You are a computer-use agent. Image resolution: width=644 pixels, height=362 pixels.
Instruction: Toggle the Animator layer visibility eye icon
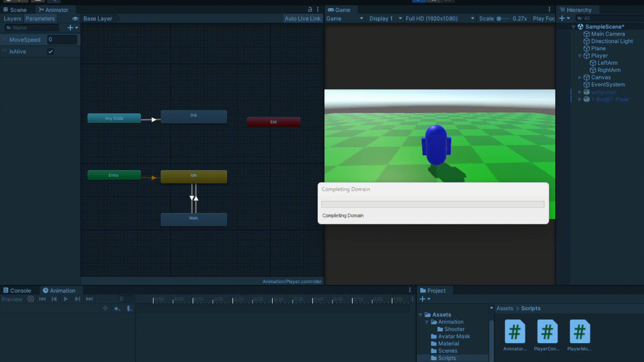point(75,18)
